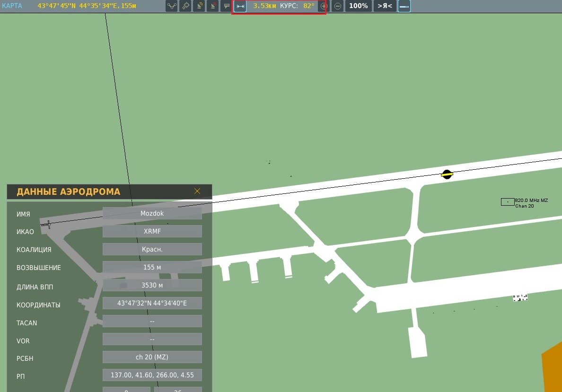Toggle the yellow radar detection zones icon
The height and width of the screenshot is (392, 562).
pos(199,6)
